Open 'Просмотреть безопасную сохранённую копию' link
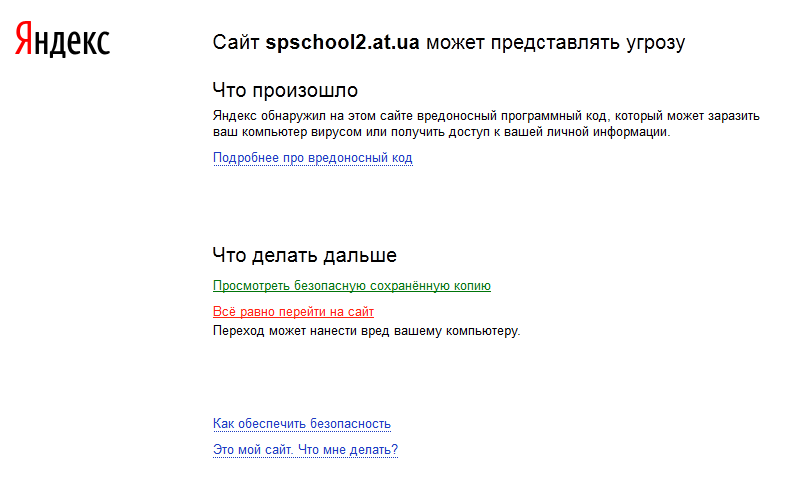Viewport: 786px width, 499px height. point(351,286)
